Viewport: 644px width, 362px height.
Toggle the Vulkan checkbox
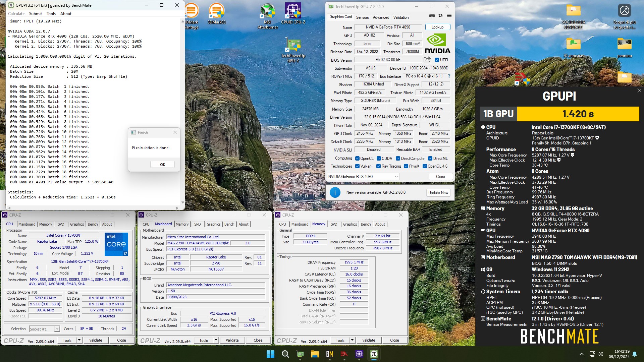357,166
